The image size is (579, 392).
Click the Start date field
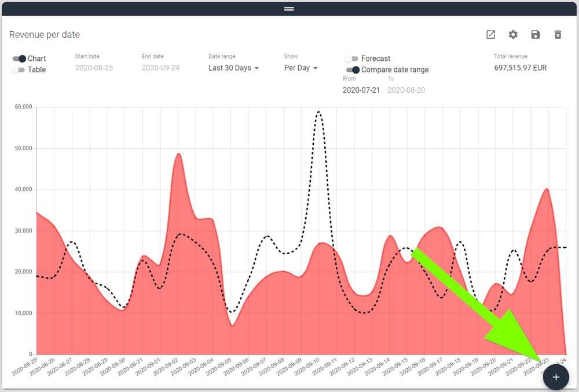(x=94, y=68)
